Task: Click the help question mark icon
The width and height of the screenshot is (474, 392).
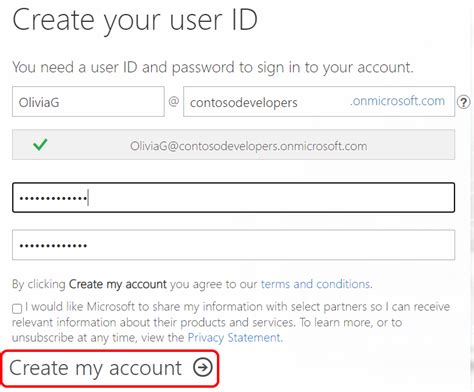Action: 463,102
